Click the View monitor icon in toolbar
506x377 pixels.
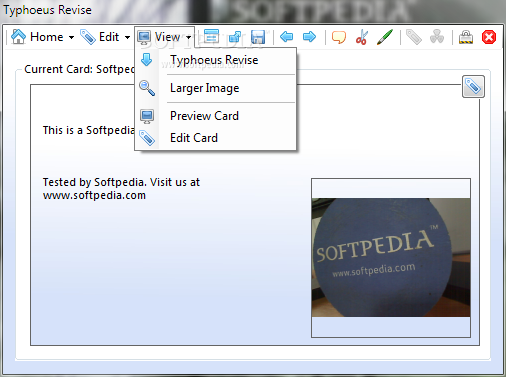point(144,37)
